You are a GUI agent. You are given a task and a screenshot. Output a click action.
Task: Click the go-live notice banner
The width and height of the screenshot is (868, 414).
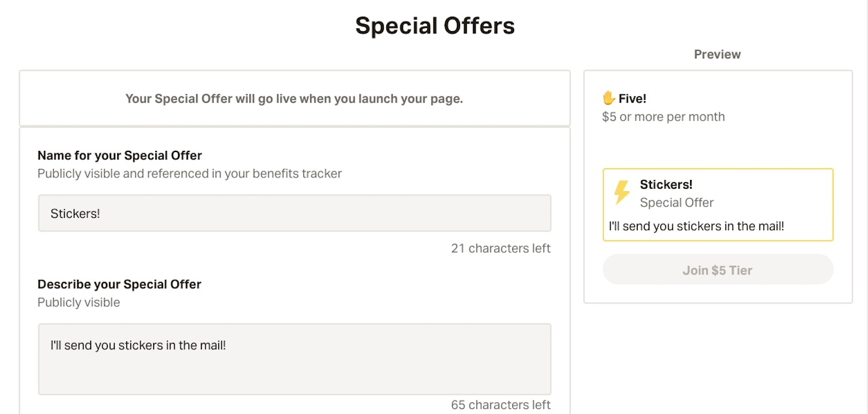(x=294, y=99)
